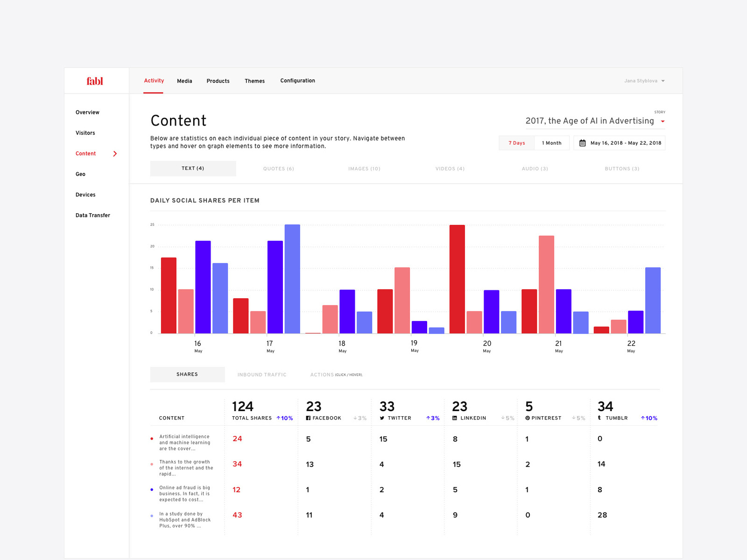Switch to the INBOUND TRAFFIC tab
Screen dimensions: 747x560
tap(262, 375)
